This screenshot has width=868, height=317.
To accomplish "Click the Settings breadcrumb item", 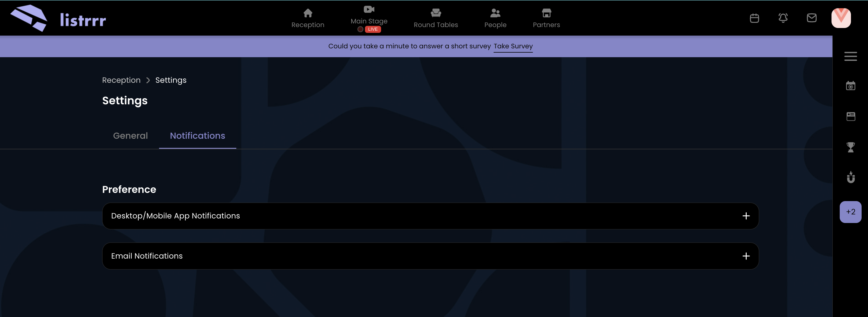I will click(171, 80).
